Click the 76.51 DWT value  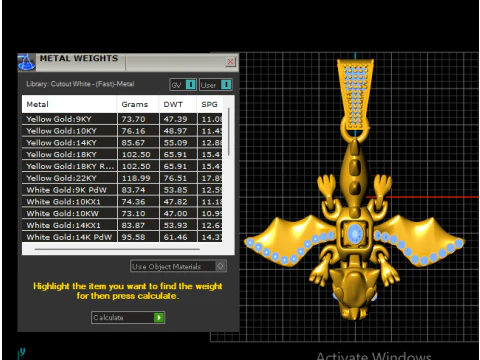pos(175,178)
